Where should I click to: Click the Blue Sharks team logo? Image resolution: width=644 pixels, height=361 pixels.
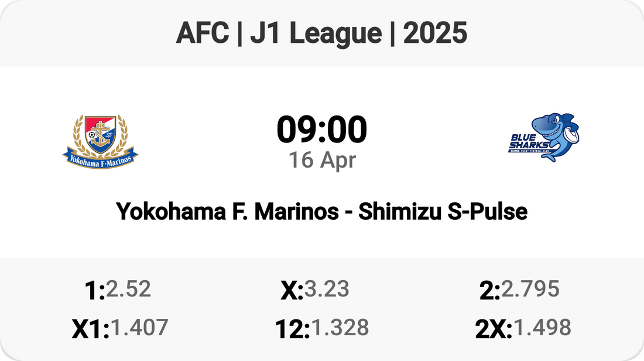point(543,138)
